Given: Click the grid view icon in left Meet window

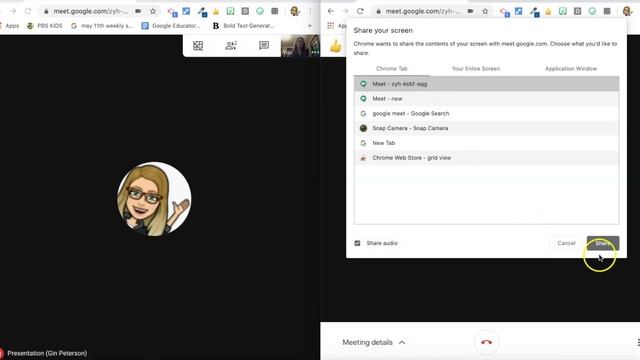Looking at the screenshot, I should tap(198, 46).
